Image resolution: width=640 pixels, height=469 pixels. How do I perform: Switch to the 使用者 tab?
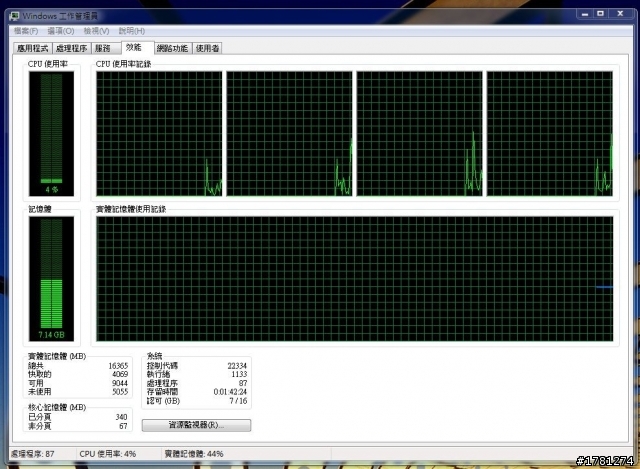pos(207,49)
